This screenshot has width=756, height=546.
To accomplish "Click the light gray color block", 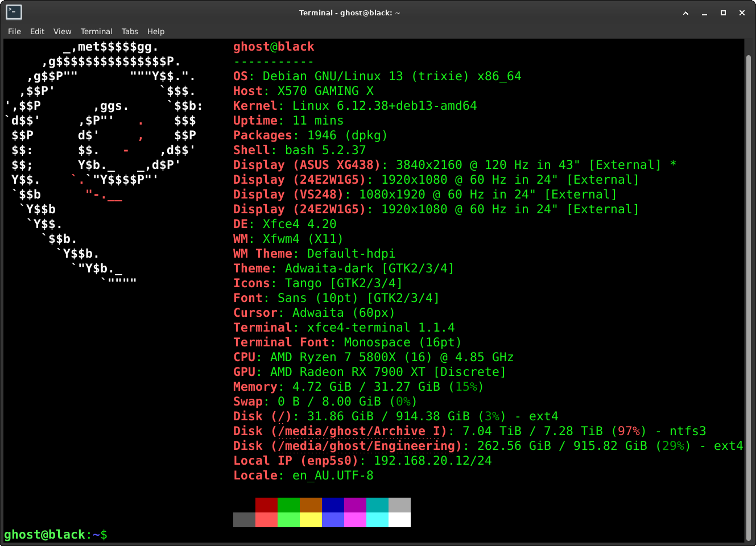I will [x=399, y=505].
